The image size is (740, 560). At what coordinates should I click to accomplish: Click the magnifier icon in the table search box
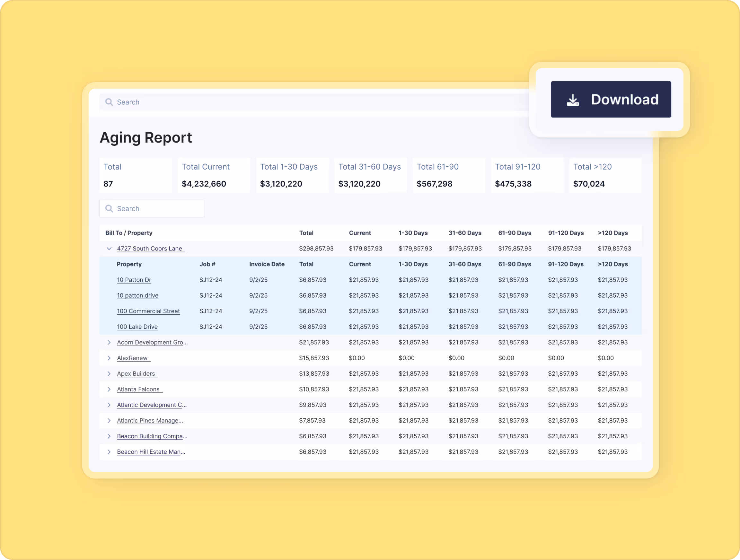[x=109, y=208]
